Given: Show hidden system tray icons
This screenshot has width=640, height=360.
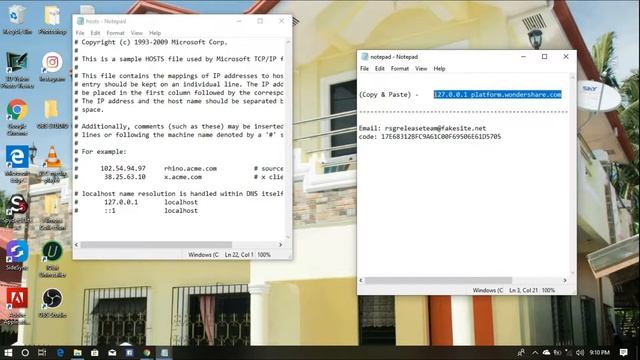Looking at the screenshot, I should [535, 353].
